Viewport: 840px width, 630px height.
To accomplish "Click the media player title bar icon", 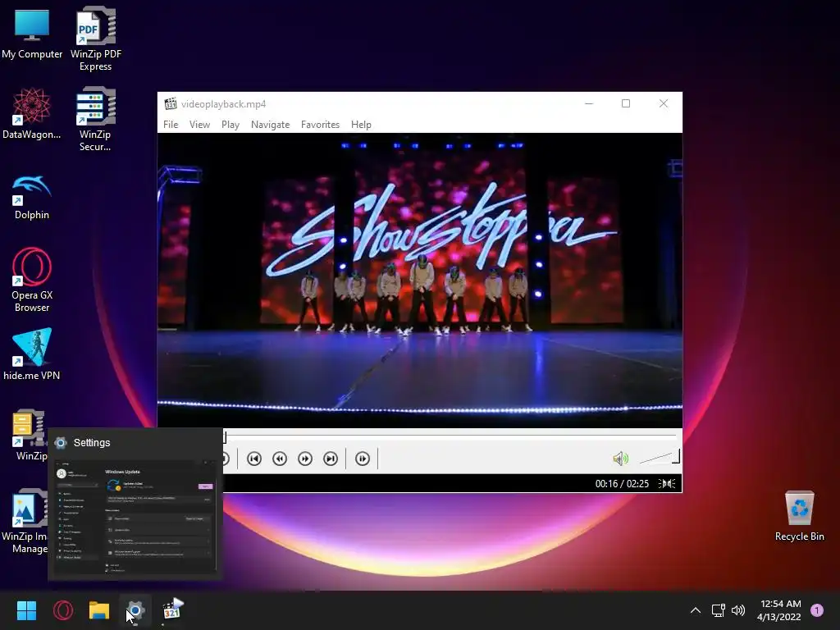I will 171,104.
